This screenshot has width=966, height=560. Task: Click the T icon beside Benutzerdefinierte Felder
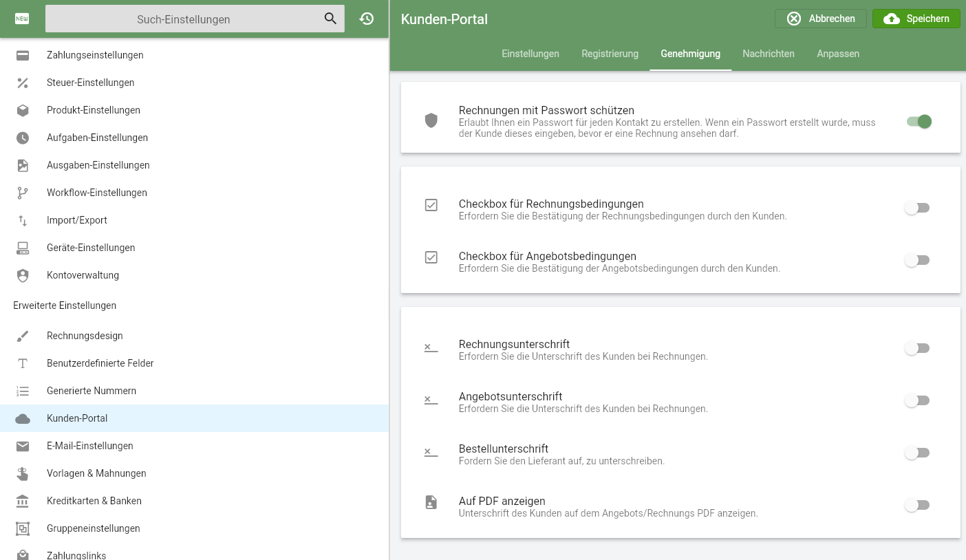pyautogui.click(x=23, y=363)
